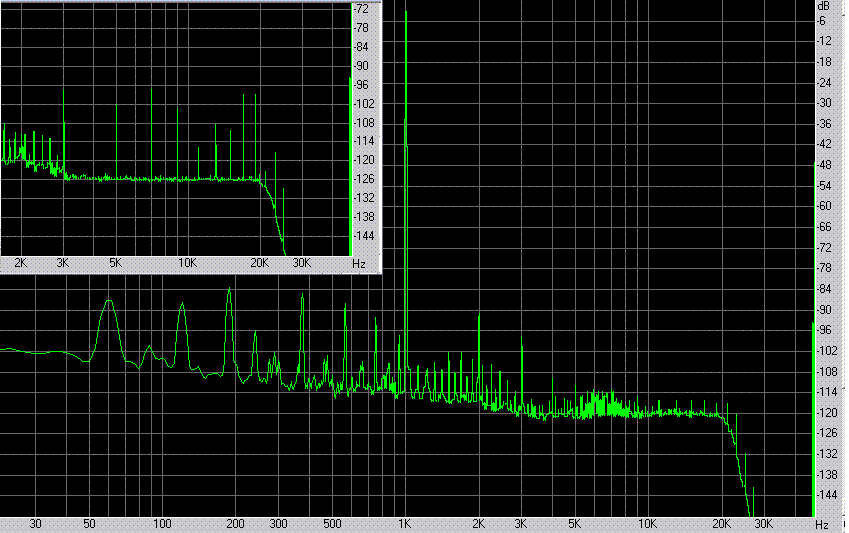Click the -48 dB scale label
Screen dimensions: 849x533
[x=824, y=165]
